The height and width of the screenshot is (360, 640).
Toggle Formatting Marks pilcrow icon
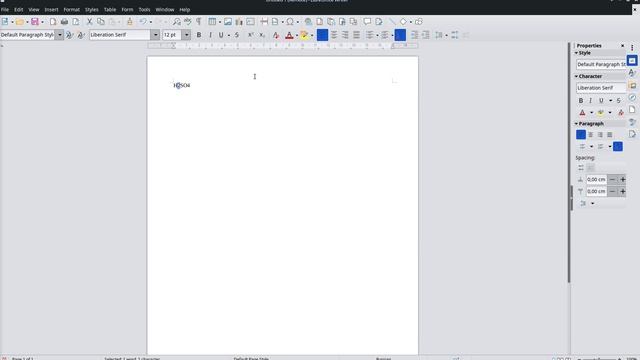[x=198, y=22]
